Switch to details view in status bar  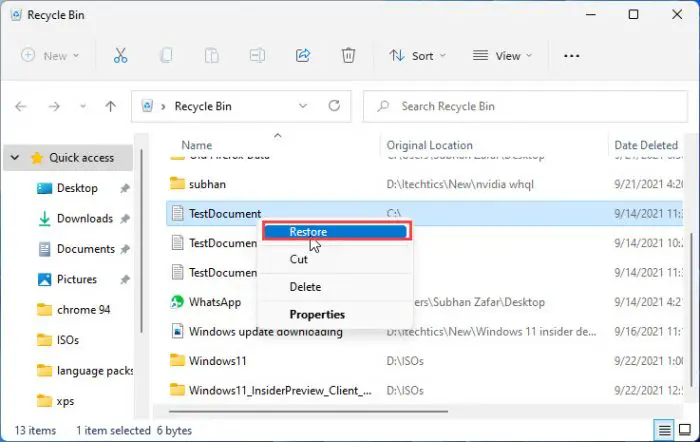(x=664, y=430)
